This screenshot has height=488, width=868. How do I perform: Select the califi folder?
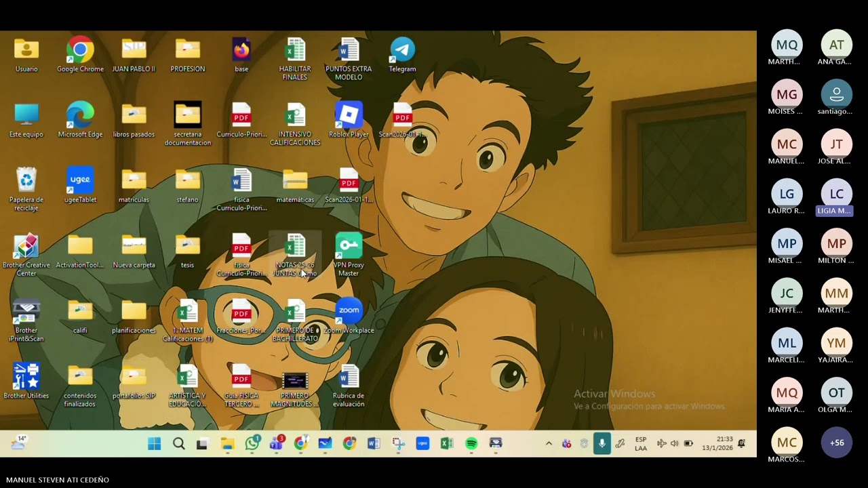(x=80, y=317)
